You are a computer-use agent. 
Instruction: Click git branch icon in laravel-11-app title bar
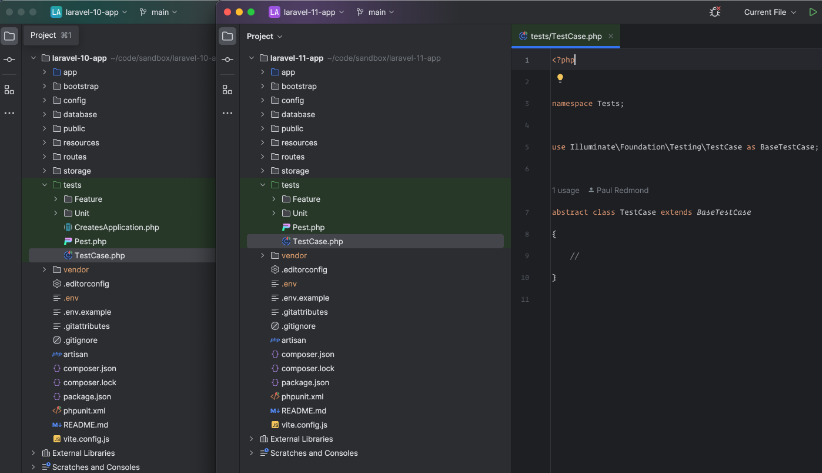pos(360,12)
